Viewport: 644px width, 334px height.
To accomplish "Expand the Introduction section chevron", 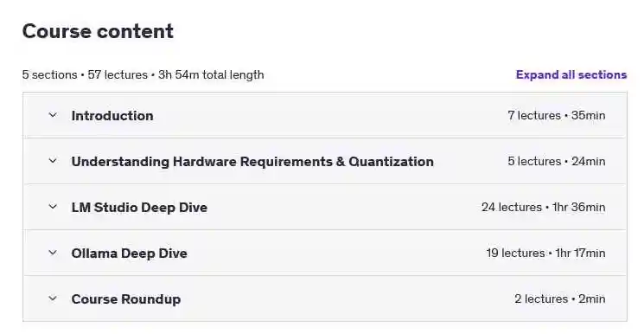I will (x=53, y=115).
